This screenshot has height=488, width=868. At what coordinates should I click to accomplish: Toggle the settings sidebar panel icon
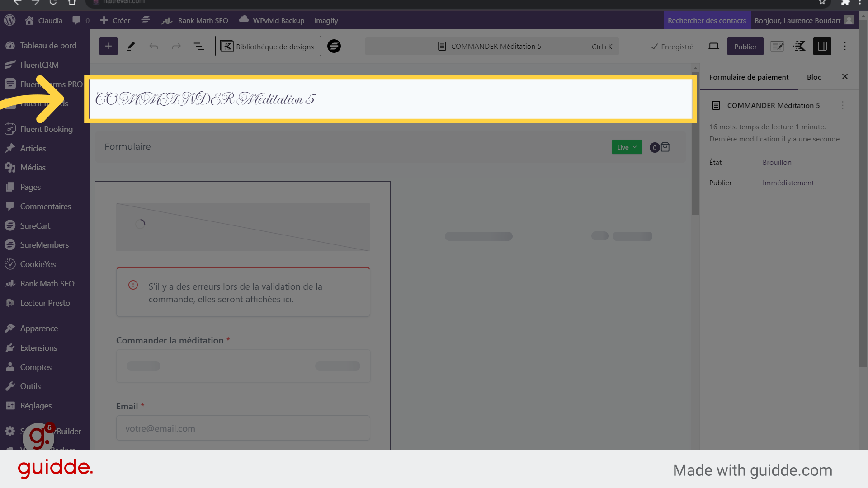[x=822, y=46]
